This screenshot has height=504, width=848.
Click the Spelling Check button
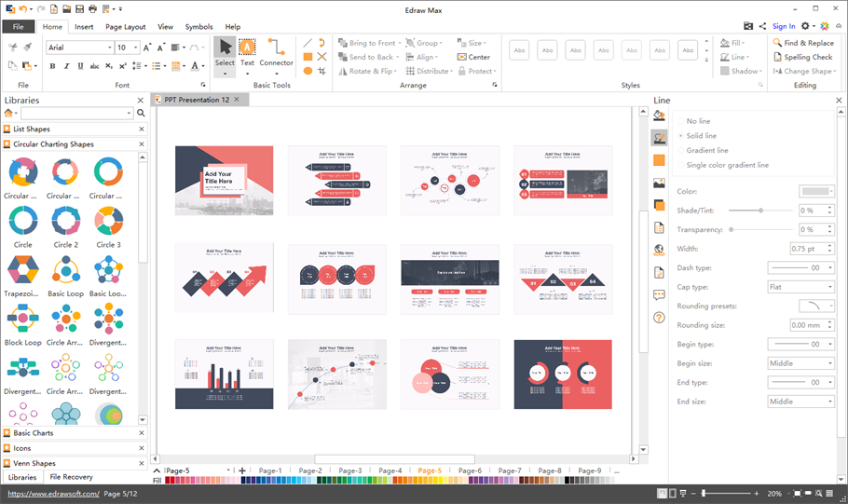click(802, 57)
